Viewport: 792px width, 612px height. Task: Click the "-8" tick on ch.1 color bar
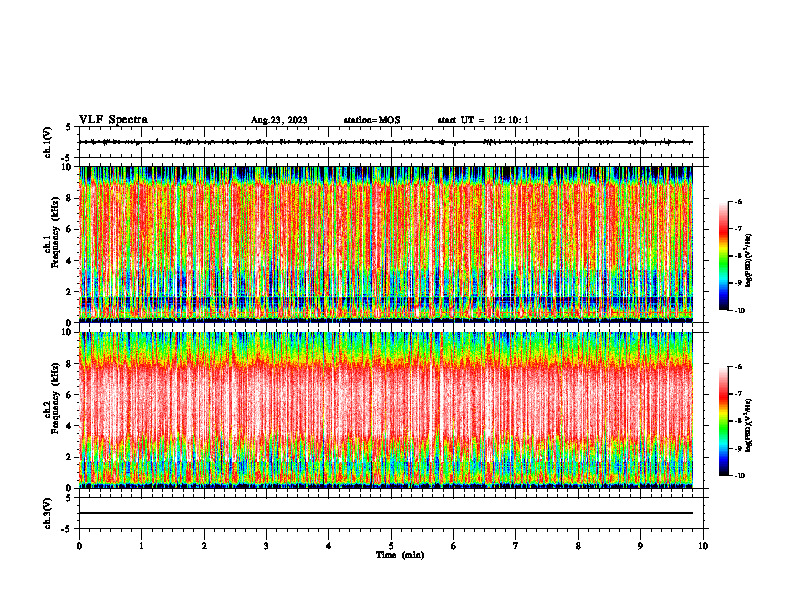point(738,256)
